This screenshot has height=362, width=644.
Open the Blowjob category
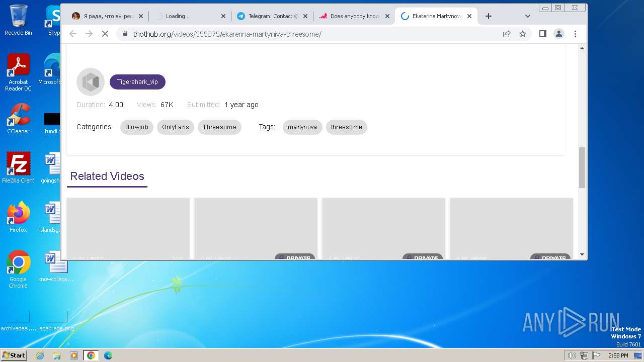click(137, 127)
